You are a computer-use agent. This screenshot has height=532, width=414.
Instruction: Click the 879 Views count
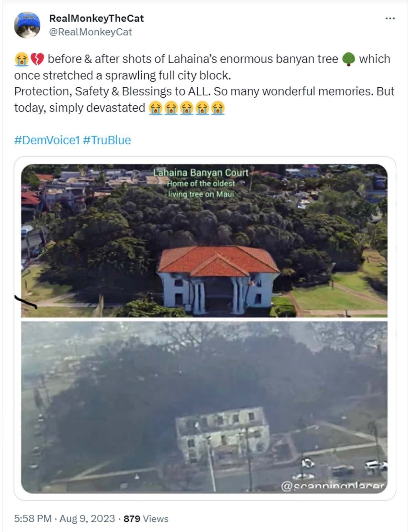point(146,519)
